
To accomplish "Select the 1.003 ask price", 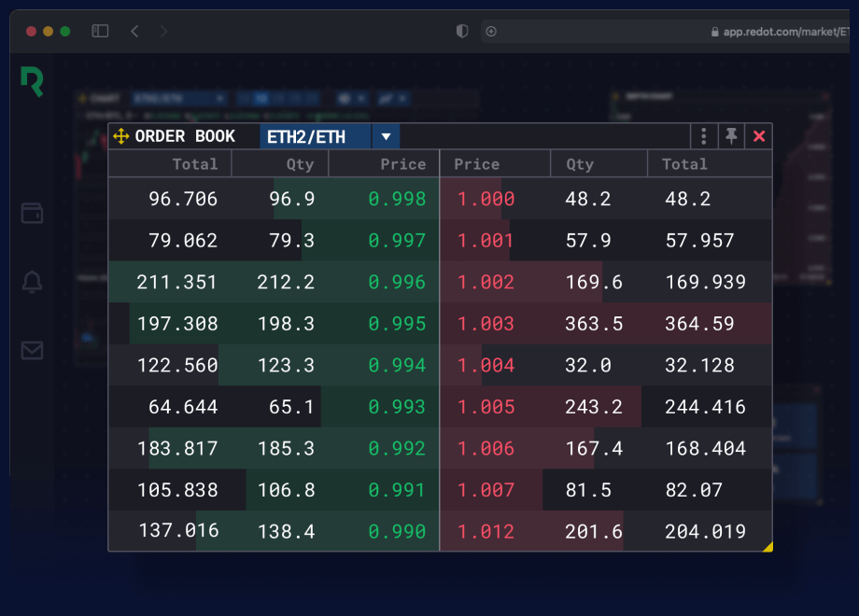I will (486, 324).
